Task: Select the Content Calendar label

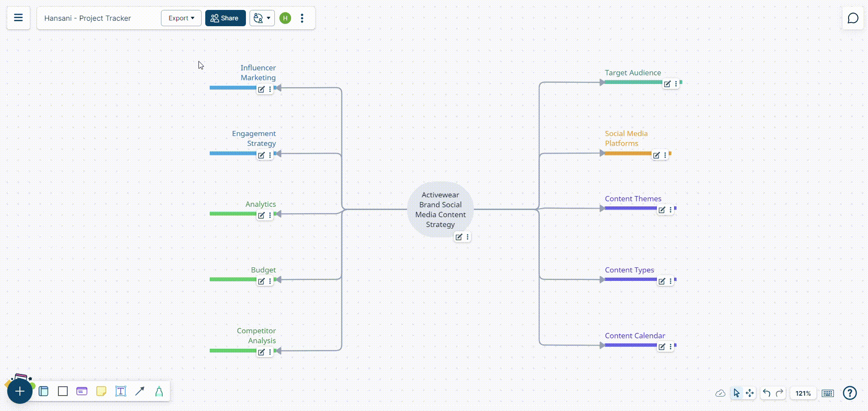Action: click(635, 336)
